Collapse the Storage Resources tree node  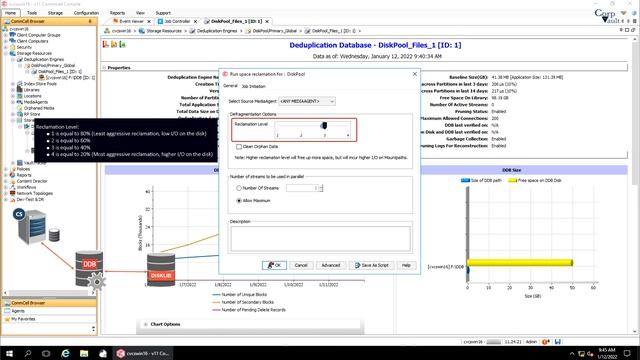[6, 53]
